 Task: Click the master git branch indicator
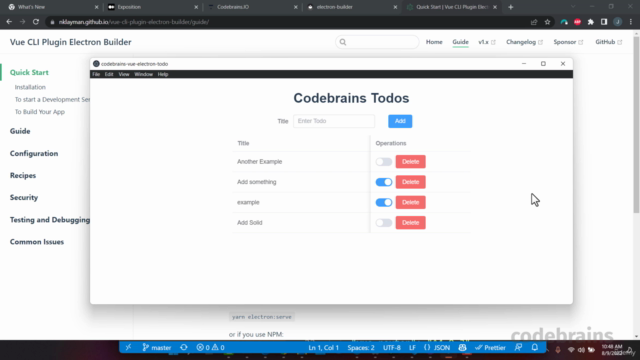pyautogui.click(x=157, y=348)
